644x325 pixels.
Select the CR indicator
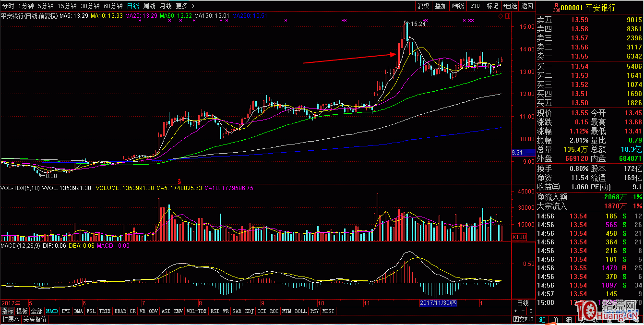point(133,311)
